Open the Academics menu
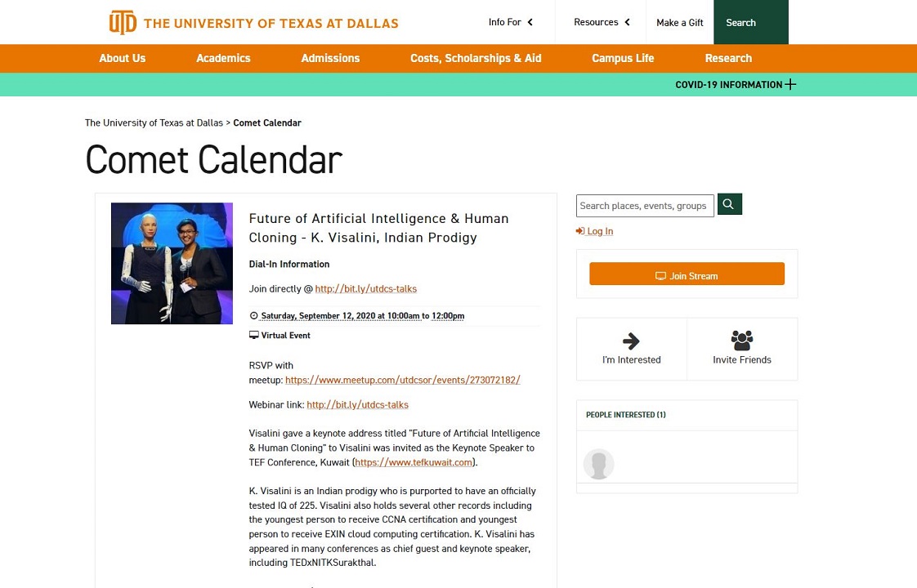The width and height of the screenshot is (917, 588). point(223,58)
